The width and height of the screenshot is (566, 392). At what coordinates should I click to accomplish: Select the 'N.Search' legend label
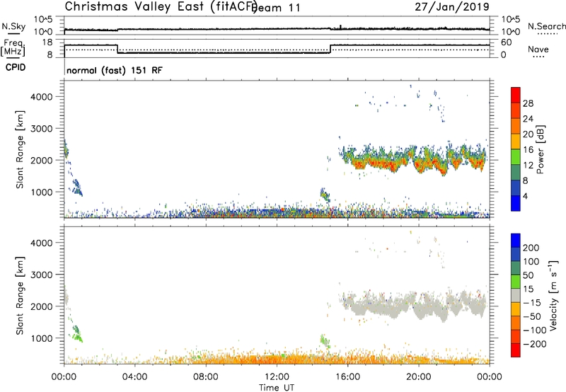pos(546,26)
